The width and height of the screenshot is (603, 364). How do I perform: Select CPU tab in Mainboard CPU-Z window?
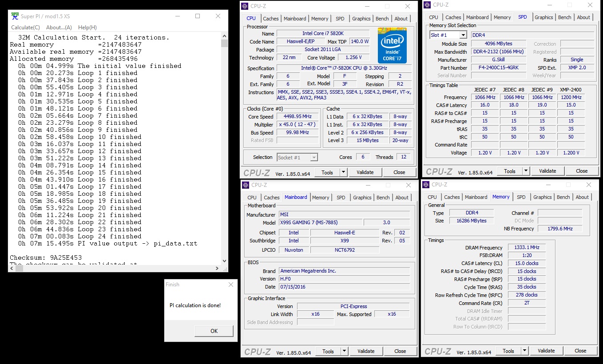tap(252, 198)
